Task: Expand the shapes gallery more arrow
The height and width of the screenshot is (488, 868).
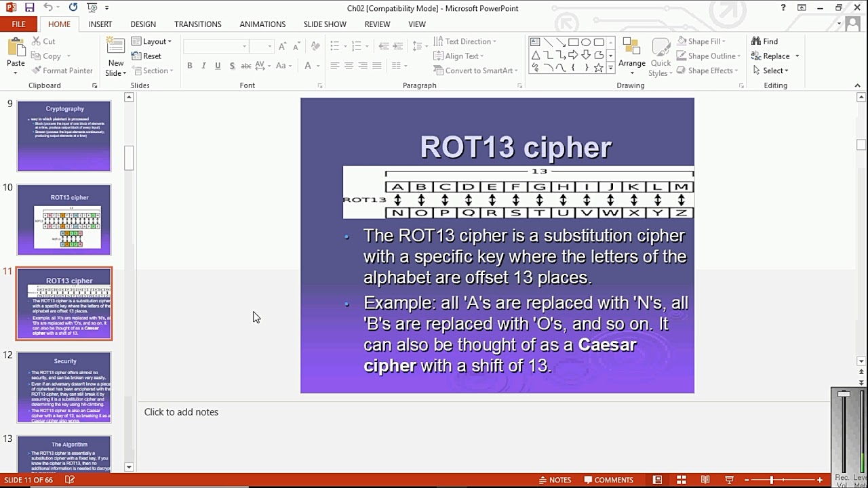Action: 611,68
